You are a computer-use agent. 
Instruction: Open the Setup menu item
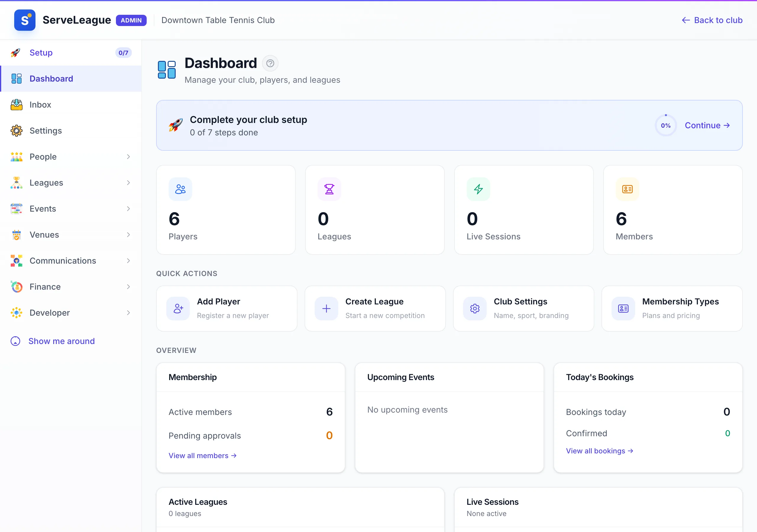pyautogui.click(x=71, y=53)
